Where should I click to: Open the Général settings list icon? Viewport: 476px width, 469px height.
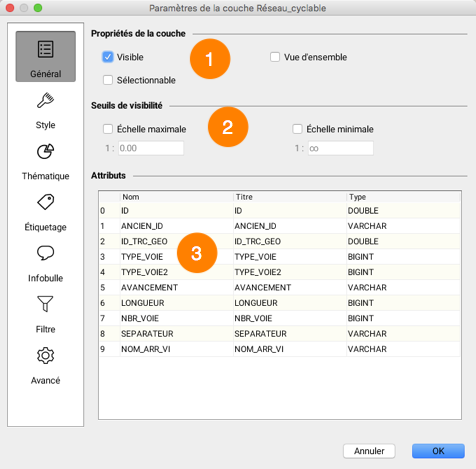[x=45, y=50]
